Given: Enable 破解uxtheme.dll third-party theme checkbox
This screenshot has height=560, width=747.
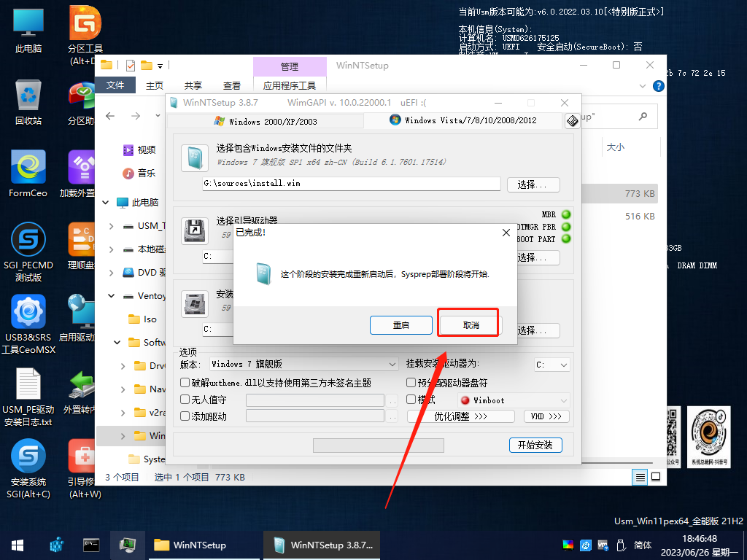Looking at the screenshot, I should coord(185,382).
